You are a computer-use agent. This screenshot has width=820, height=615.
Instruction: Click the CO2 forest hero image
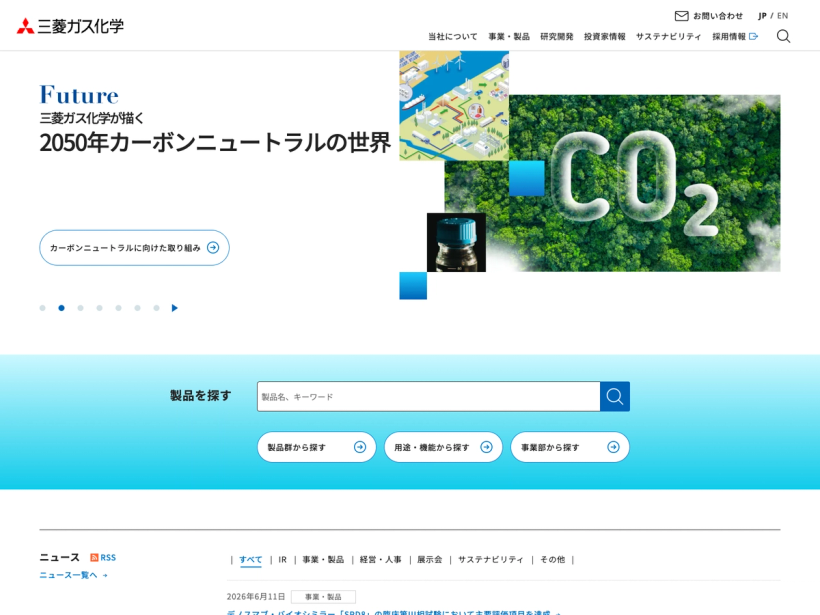coord(643,183)
